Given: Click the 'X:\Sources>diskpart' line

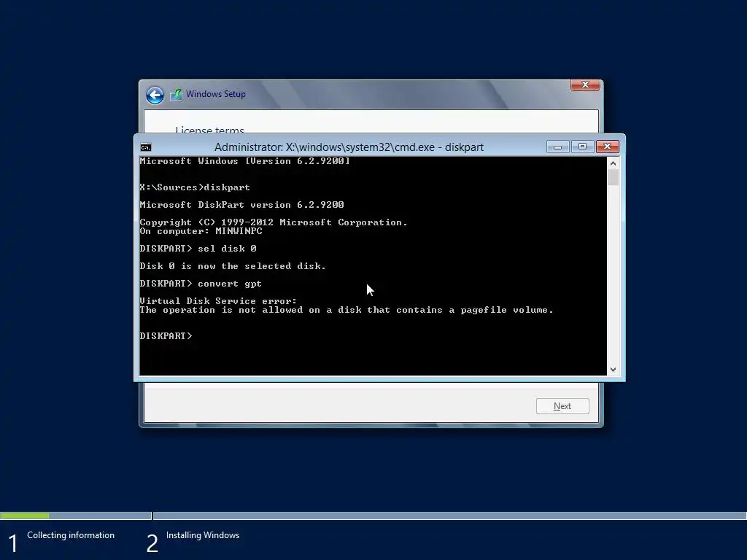Looking at the screenshot, I should pos(195,187).
